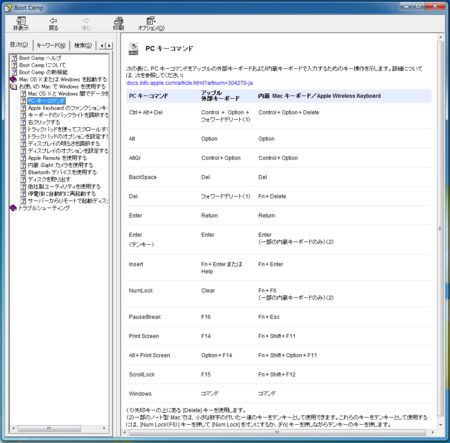Open the キーボードのバックライトを調節する topic
This screenshot has width=450, height=443.
click(x=68, y=115)
